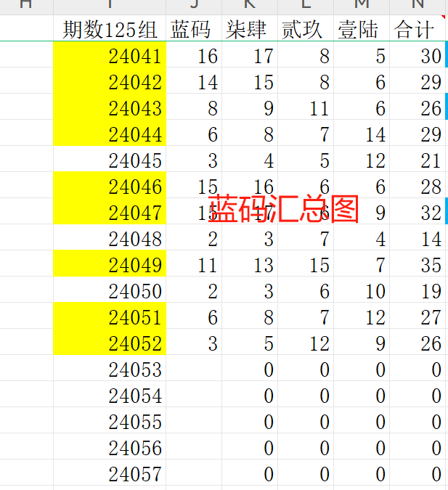Viewport: 448px width, 490px height.
Task: Select cell containing period 24041
Action: (x=110, y=54)
